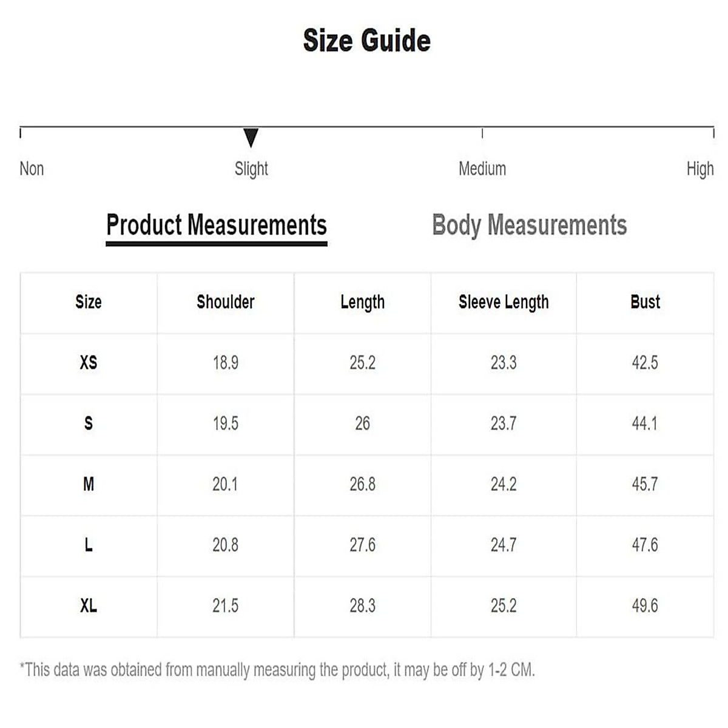This screenshot has height=728, width=728.
Task: Select the S size row label
Action: point(89,423)
